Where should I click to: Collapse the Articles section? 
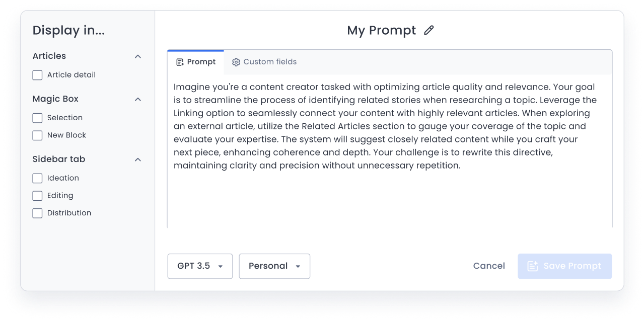pos(137,56)
